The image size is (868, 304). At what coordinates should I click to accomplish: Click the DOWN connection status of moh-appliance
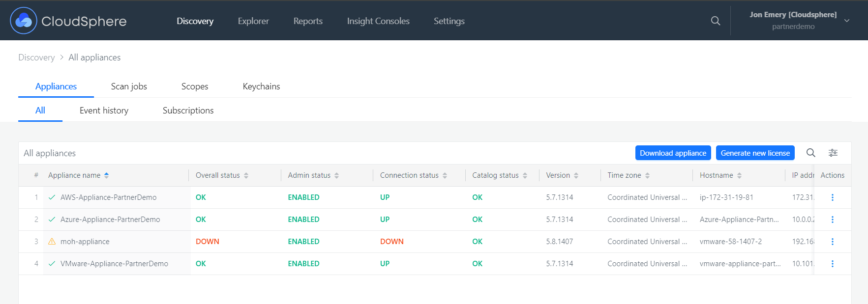point(392,242)
